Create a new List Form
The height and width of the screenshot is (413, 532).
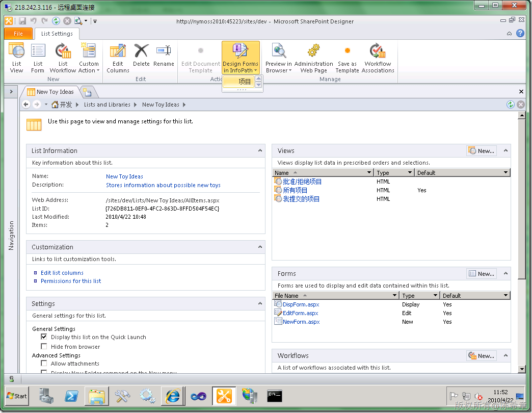tap(38, 58)
